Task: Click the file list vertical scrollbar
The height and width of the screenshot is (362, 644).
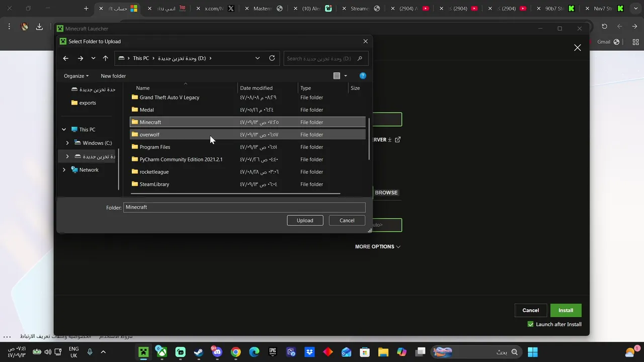Action: [x=370, y=139]
